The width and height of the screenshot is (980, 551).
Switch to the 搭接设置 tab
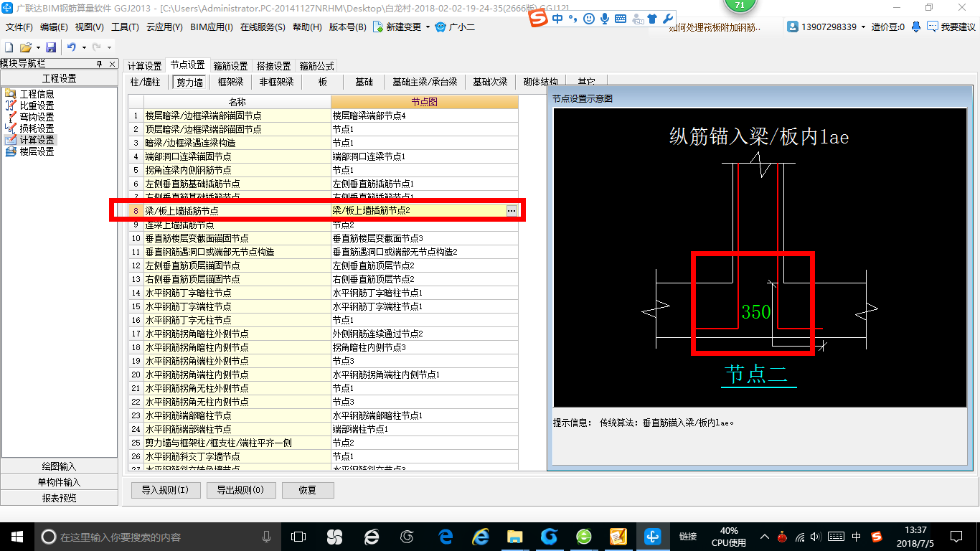tap(273, 66)
